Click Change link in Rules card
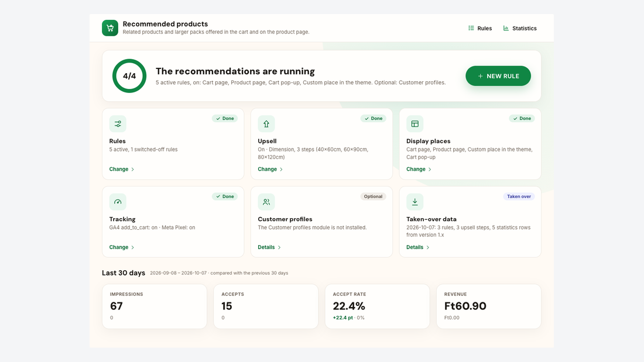This screenshot has height=362, width=644. 122,169
